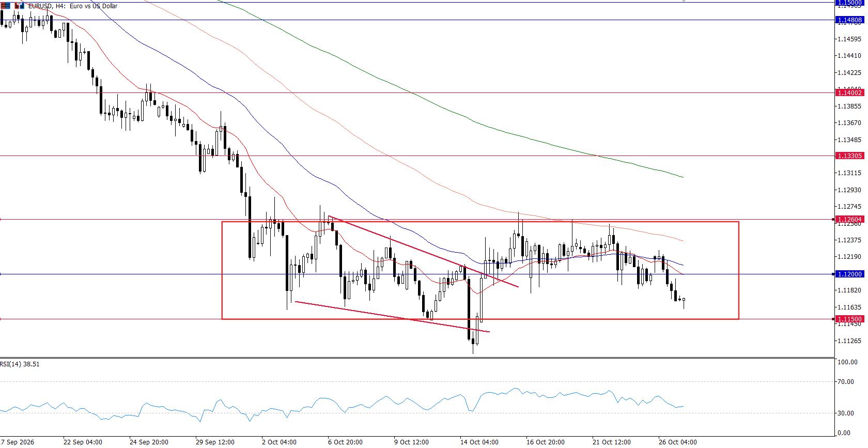
Task: Select the 1.11500 red price label
Action: (x=849, y=319)
